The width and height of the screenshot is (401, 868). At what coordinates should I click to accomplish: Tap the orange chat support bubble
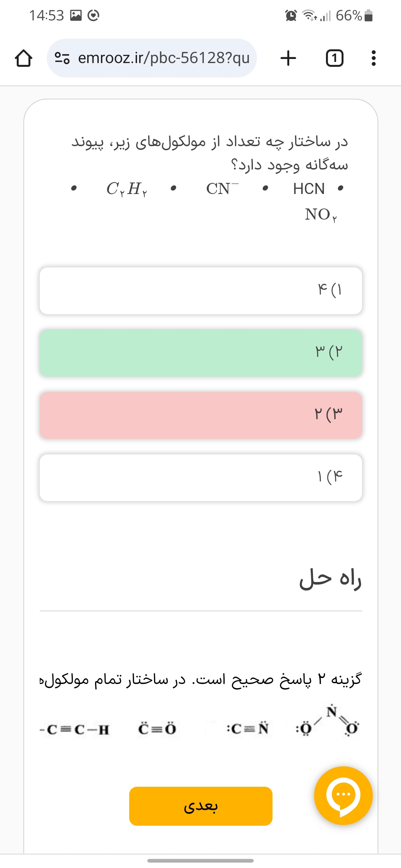pyautogui.click(x=343, y=795)
